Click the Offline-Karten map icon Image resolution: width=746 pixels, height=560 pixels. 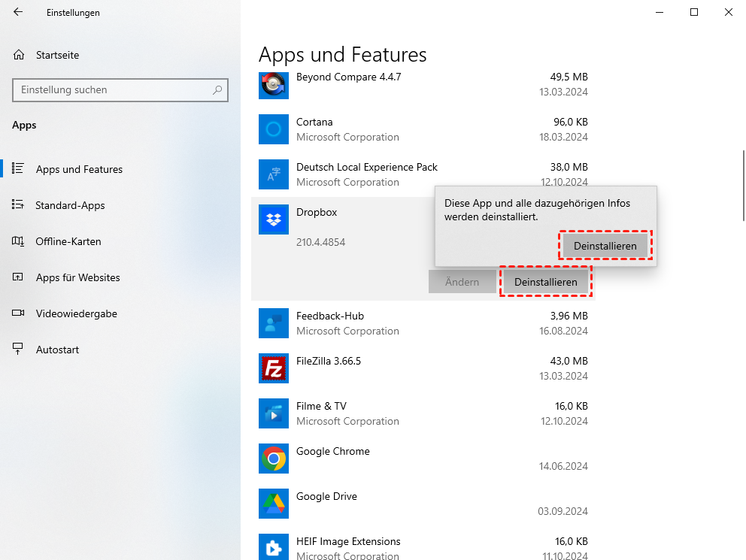(x=17, y=241)
